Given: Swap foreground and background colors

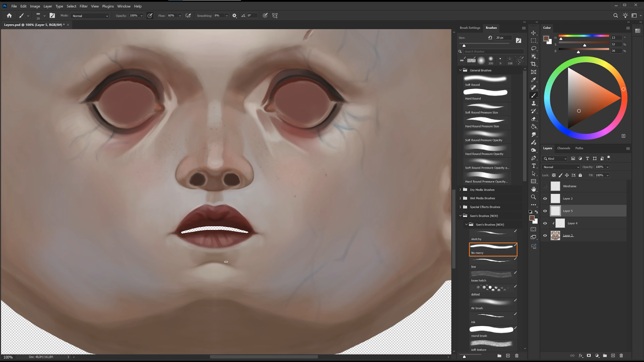Looking at the screenshot, I should [x=536, y=212].
